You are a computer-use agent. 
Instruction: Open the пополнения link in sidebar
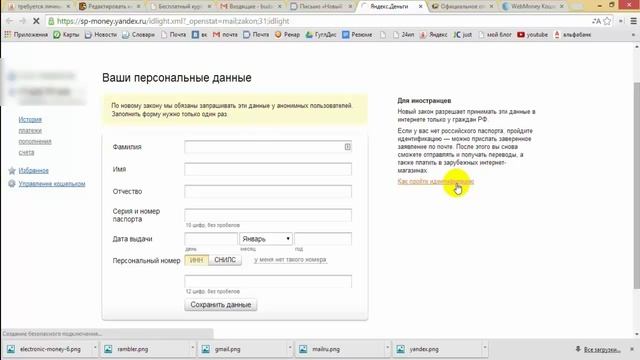point(35,142)
